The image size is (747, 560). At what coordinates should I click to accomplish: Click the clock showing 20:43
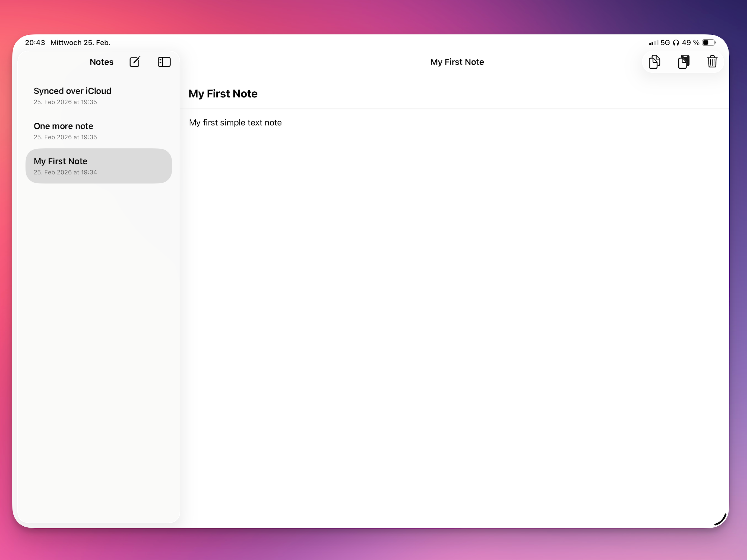tap(35, 43)
